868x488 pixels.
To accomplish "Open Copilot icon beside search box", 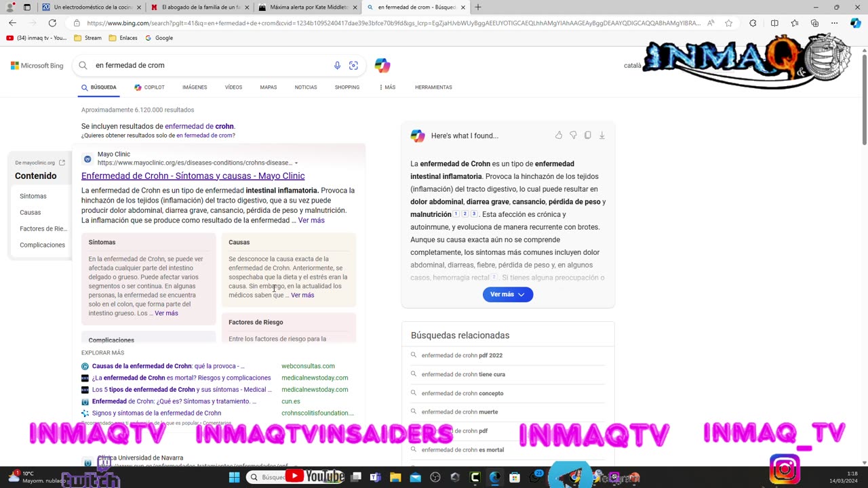I will tap(382, 66).
